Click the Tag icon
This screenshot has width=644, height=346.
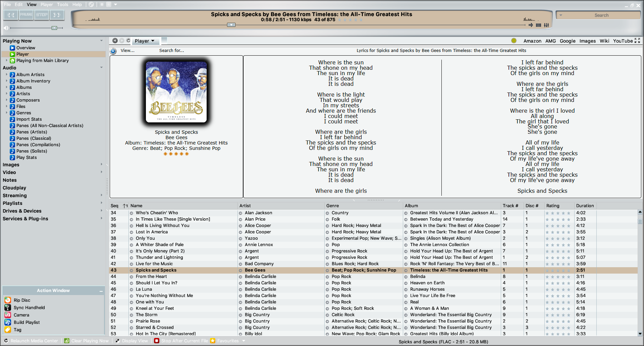(x=8, y=330)
